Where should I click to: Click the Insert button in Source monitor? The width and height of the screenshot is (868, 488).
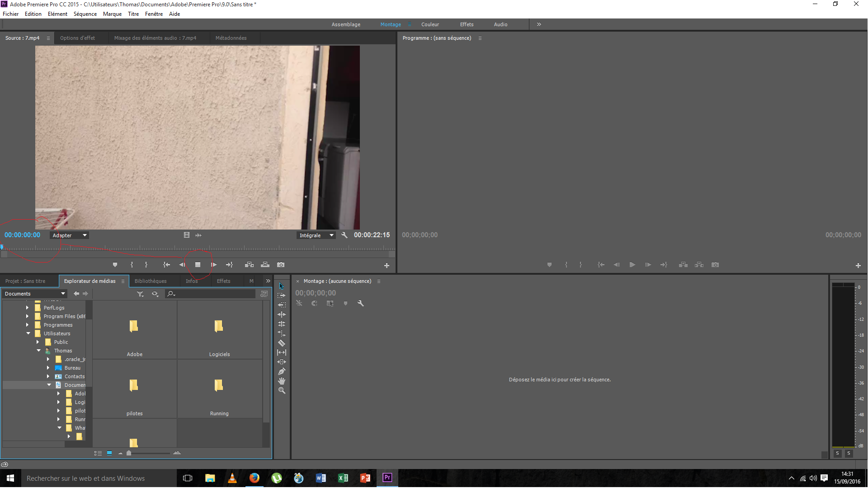[x=249, y=265]
